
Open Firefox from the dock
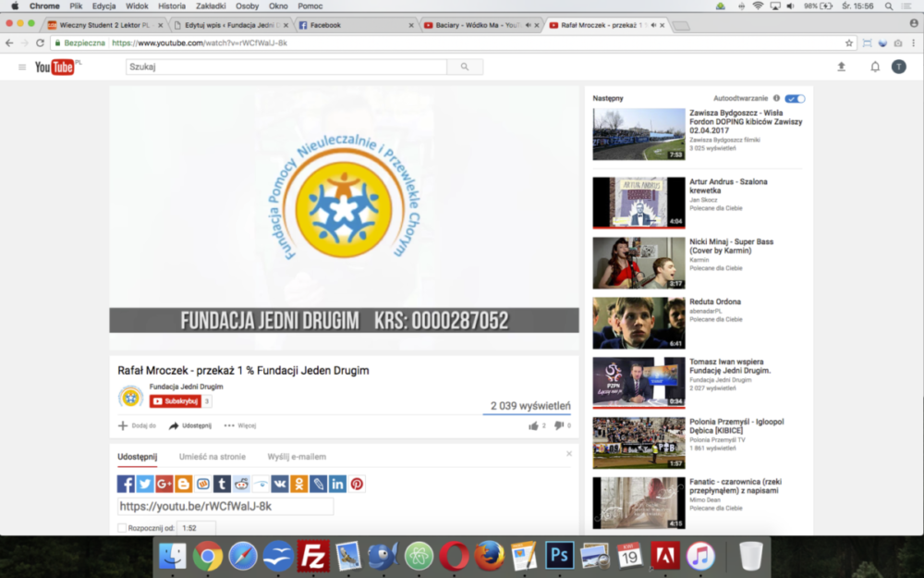pos(489,556)
